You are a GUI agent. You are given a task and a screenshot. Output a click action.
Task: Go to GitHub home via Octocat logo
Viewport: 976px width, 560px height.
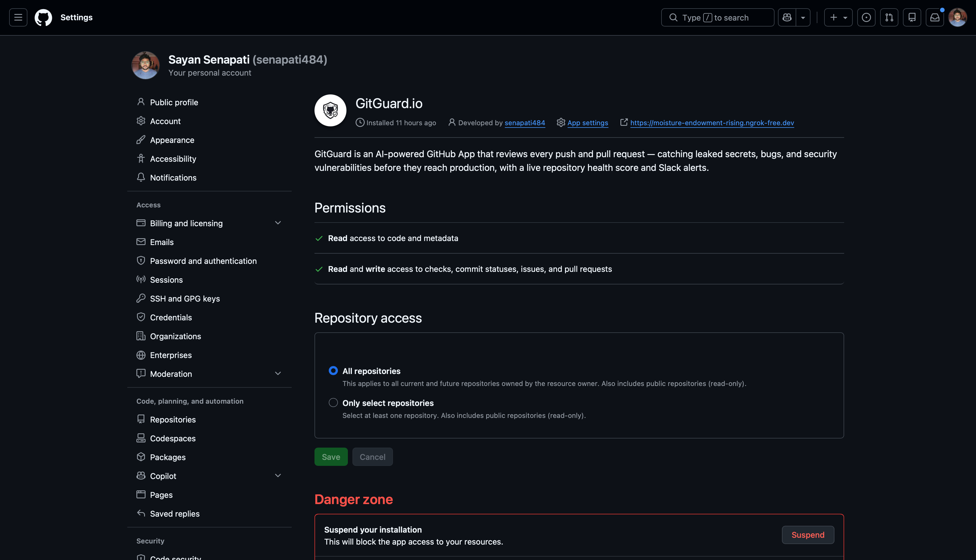point(43,17)
